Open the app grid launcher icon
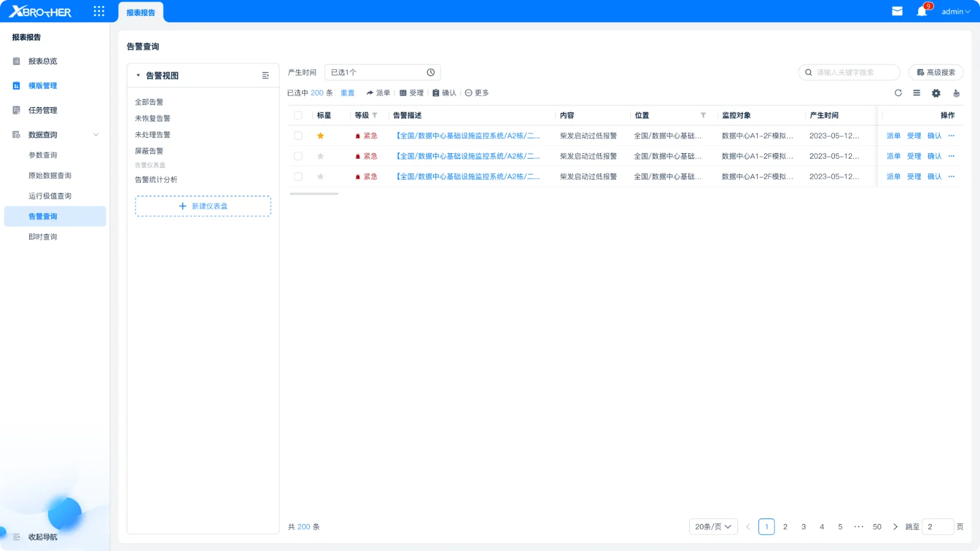The image size is (980, 551). pos(99,11)
